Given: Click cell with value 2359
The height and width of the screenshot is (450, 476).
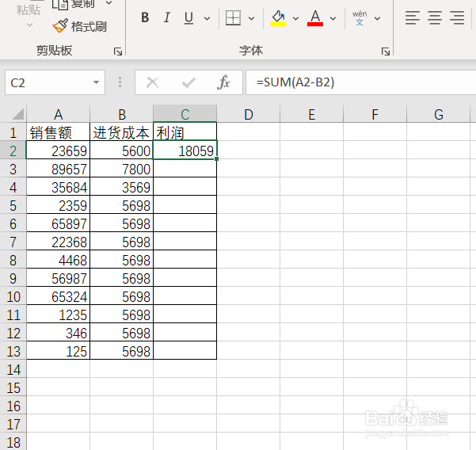Looking at the screenshot, I should point(59,204).
